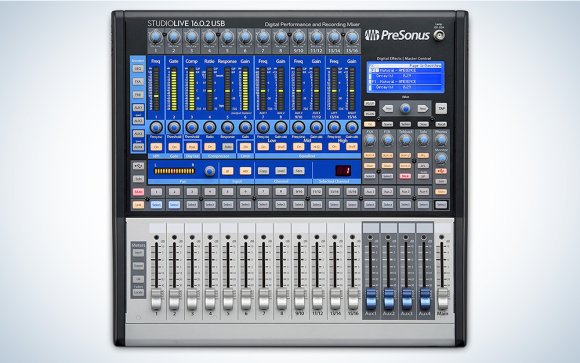Click the Main Select button
The height and width of the screenshot is (363, 580).
[441, 205]
